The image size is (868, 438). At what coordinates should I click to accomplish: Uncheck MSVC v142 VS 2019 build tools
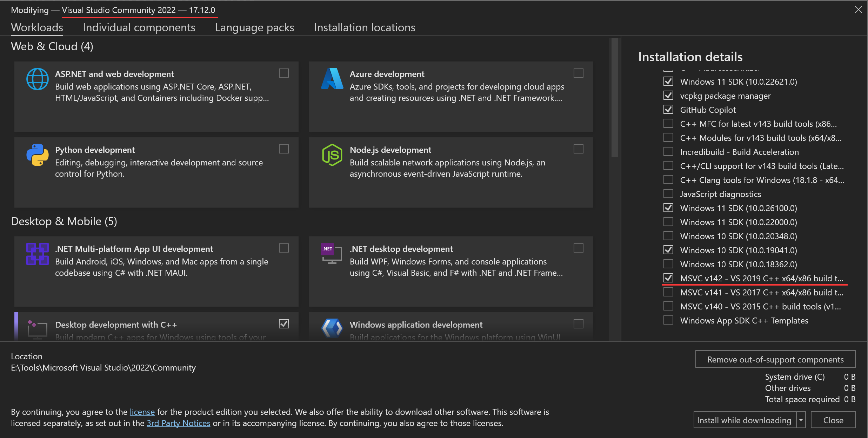pos(668,278)
